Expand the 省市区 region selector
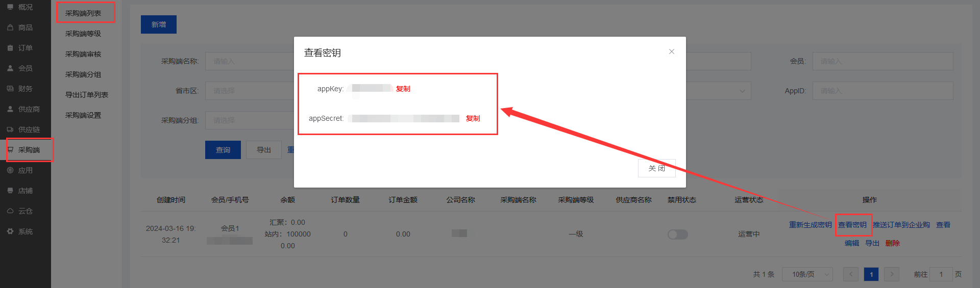The image size is (980, 288). pos(249,91)
